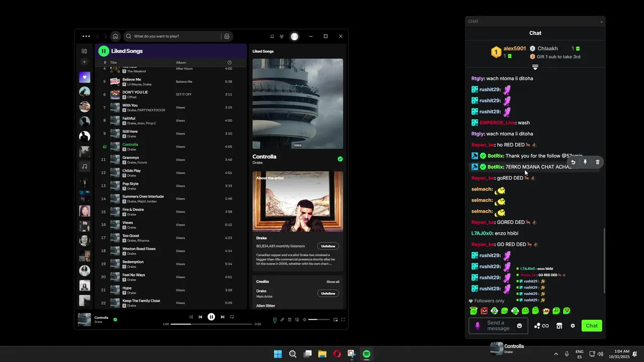Screen dimensions: 644x362
Task: Open Spotify Home via the house icon
Action: (115, 36)
